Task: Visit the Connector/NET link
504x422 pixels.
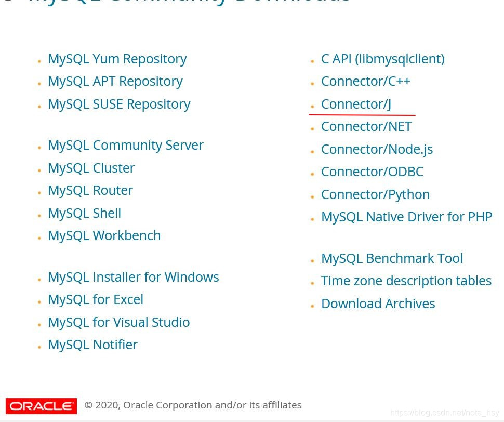Action: [366, 127]
